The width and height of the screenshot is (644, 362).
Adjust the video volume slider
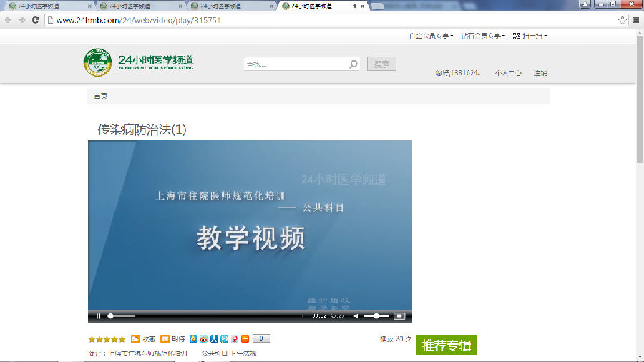click(x=376, y=315)
